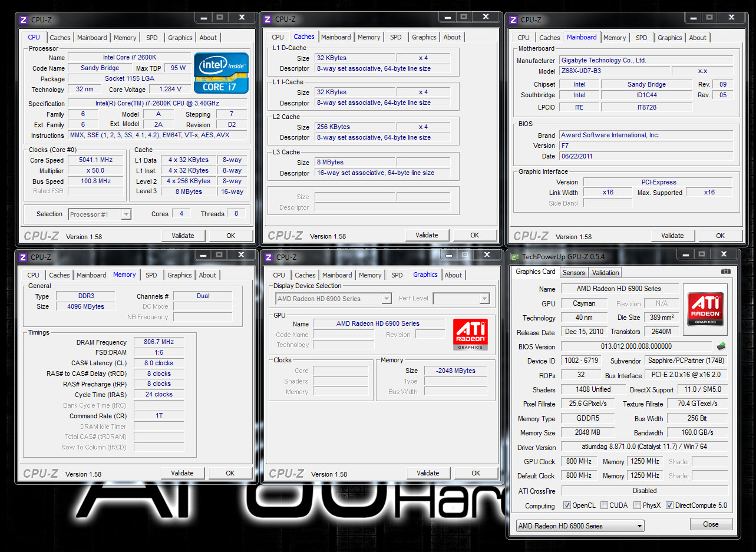Click the ATI CrossFire Disabled field
756x552 pixels.
[x=644, y=490]
